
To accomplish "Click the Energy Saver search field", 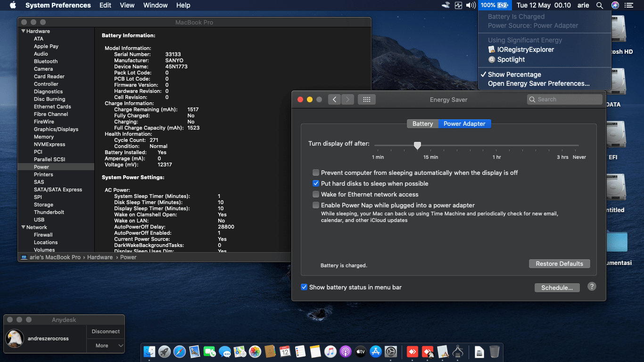I will 565,99.
